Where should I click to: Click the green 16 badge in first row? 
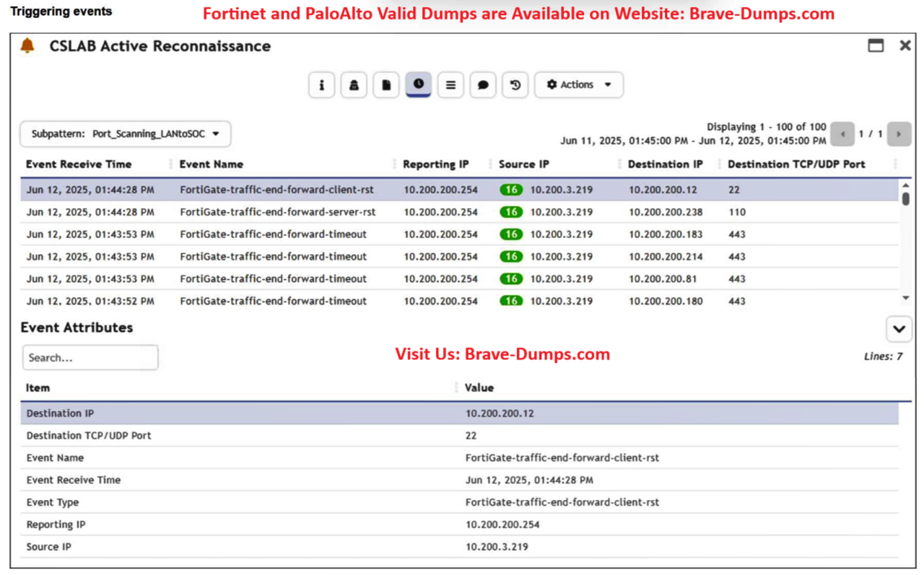pos(511,190)
